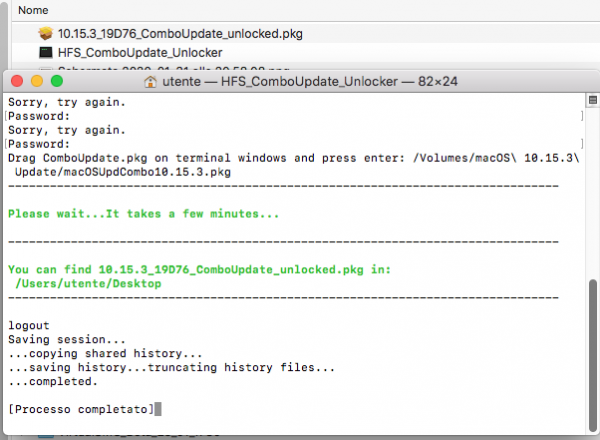Click the Terminal split-pane icon at top right

pyautogui.click(x=593, y=100)
